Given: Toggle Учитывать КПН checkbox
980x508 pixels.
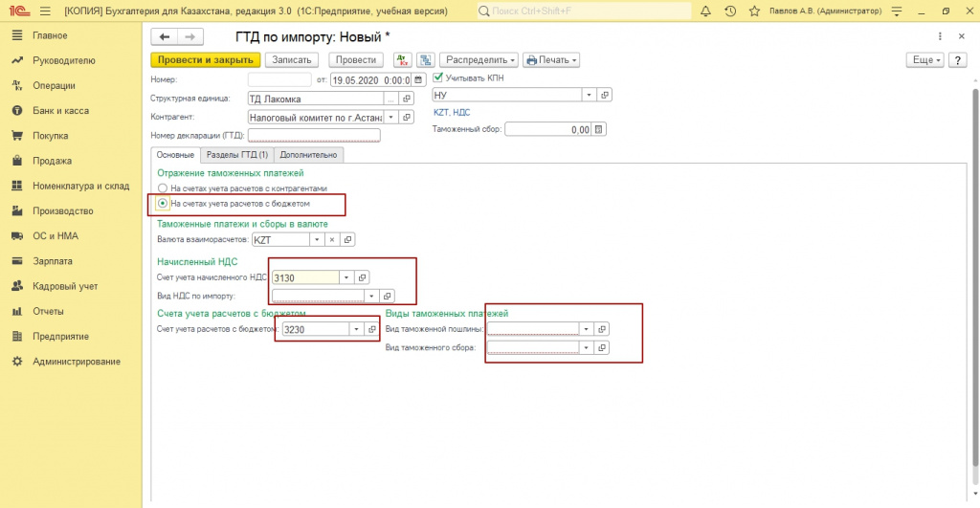Looking at the screenshot, I should click(438, 77).
